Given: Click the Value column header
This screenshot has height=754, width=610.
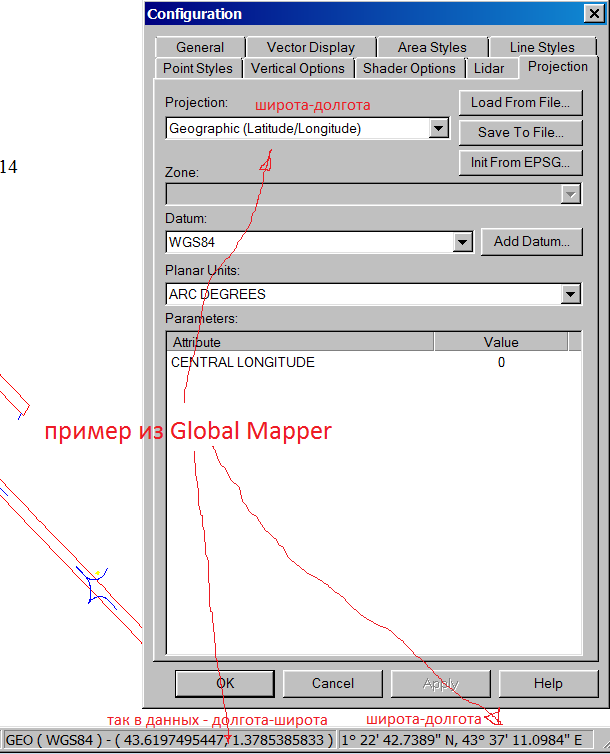Looking at the screenshot, I should click(x=501, y=342).
